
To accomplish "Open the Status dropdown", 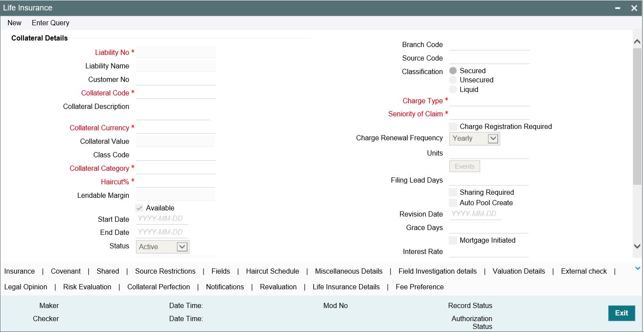I will [163, 247].
